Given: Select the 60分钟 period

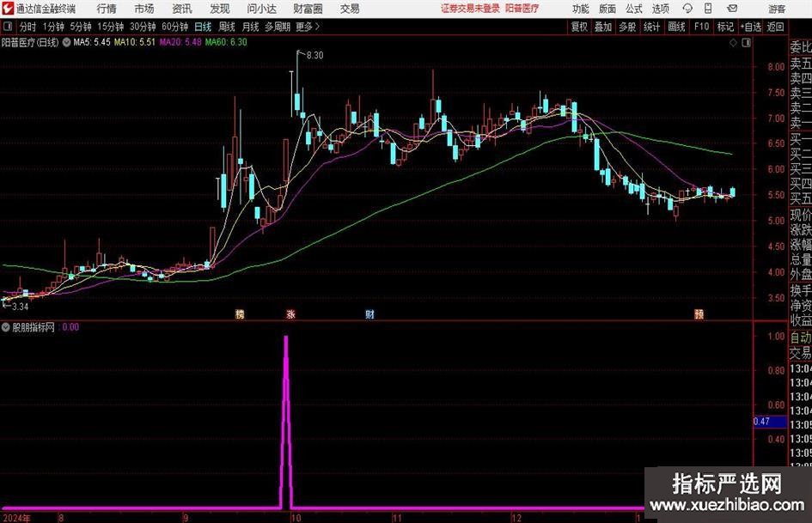Looking at the screenshot, I should click(175, 27).
